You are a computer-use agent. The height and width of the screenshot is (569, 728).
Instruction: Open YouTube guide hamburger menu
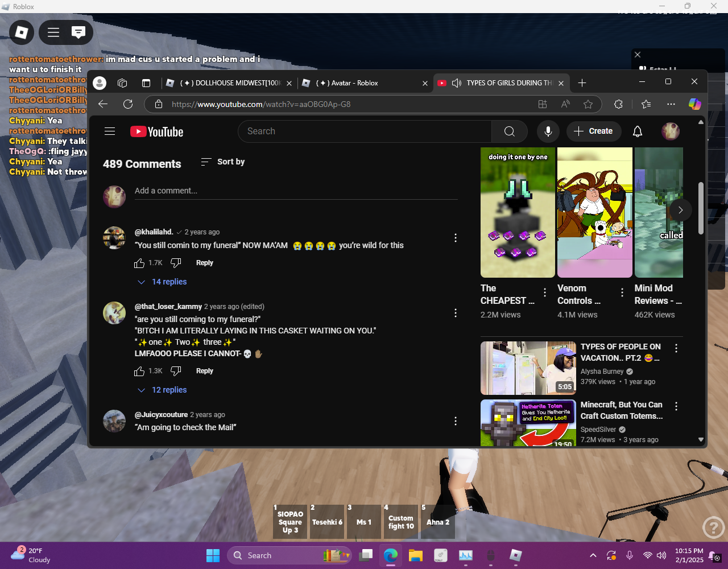(x=110, y=131)
